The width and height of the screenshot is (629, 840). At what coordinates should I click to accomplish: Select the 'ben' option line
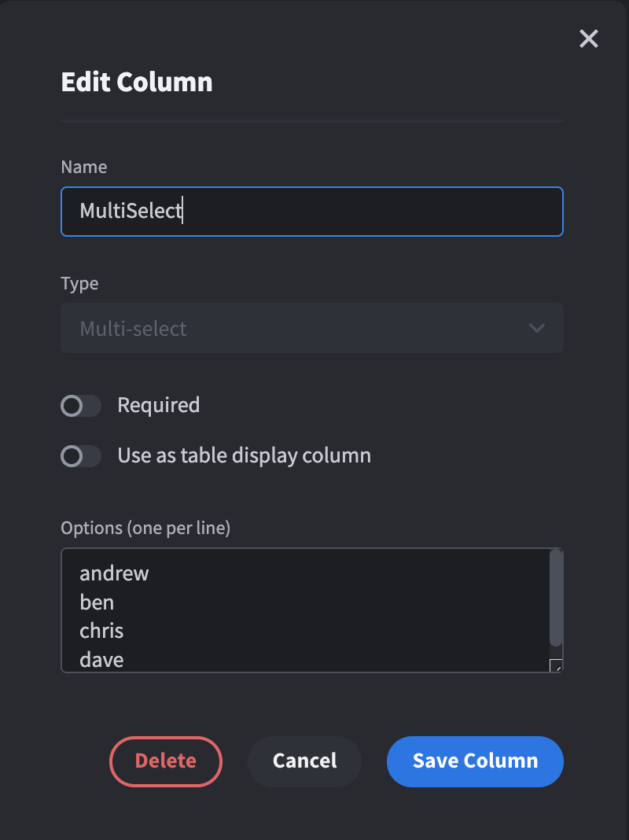point(97,602)
